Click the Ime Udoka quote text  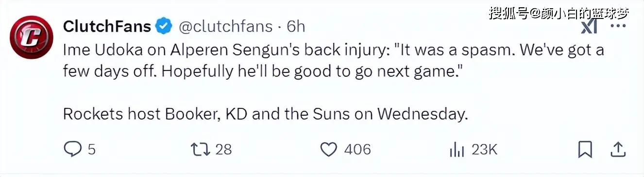tap(334, 60)
